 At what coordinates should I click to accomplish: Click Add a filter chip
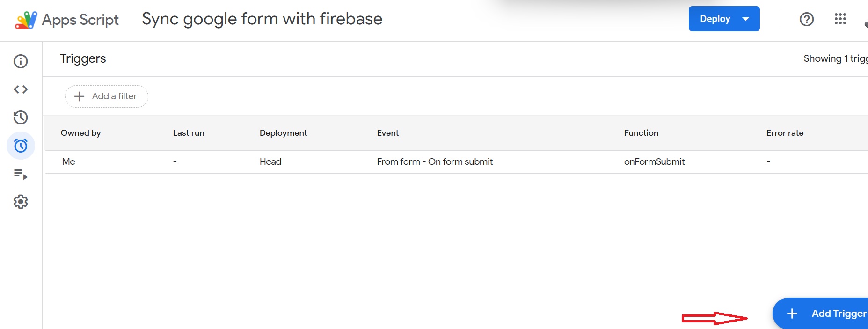point(106,96)
